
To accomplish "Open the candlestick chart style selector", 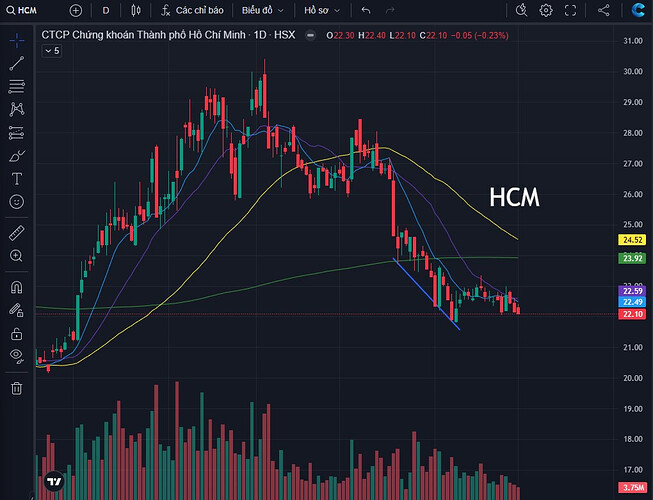I will [x=135, y=10].
